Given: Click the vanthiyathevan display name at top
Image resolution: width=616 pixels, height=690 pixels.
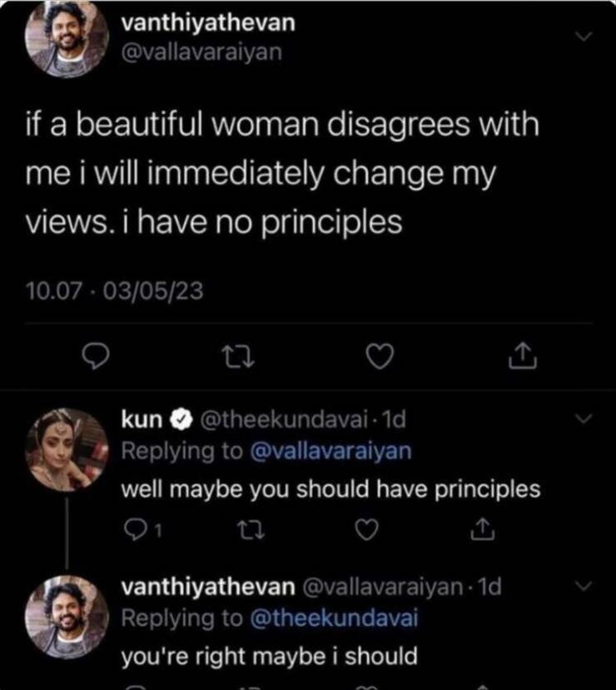Looking at the screenshot, I should (x=208, y=22).
